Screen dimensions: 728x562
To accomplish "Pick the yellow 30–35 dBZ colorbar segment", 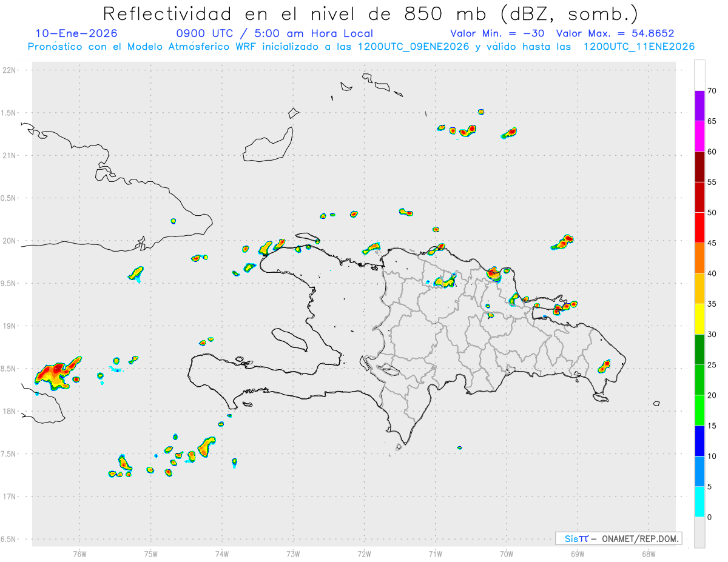I will [699, 319].
